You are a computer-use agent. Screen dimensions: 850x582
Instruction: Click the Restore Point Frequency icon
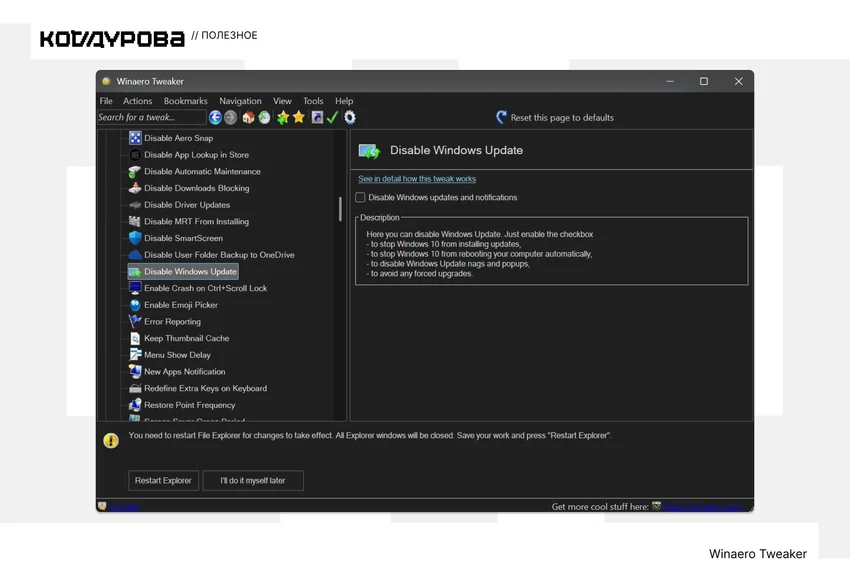135,405
